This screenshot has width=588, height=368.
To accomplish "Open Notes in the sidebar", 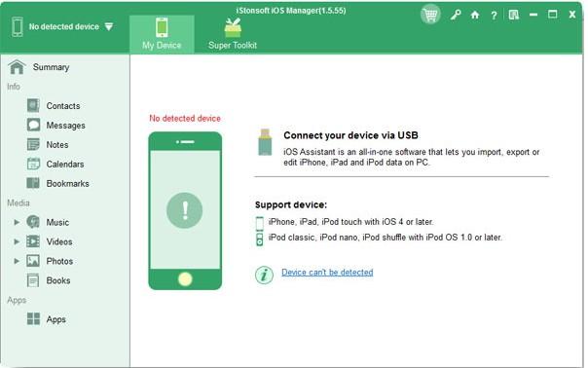I will pos(57,145).
